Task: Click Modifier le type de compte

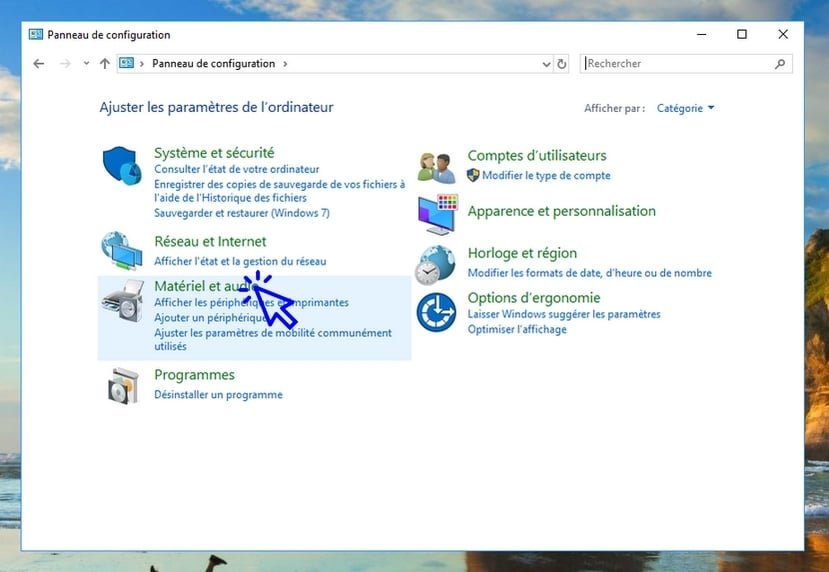Action: click(x=546, y=176)
